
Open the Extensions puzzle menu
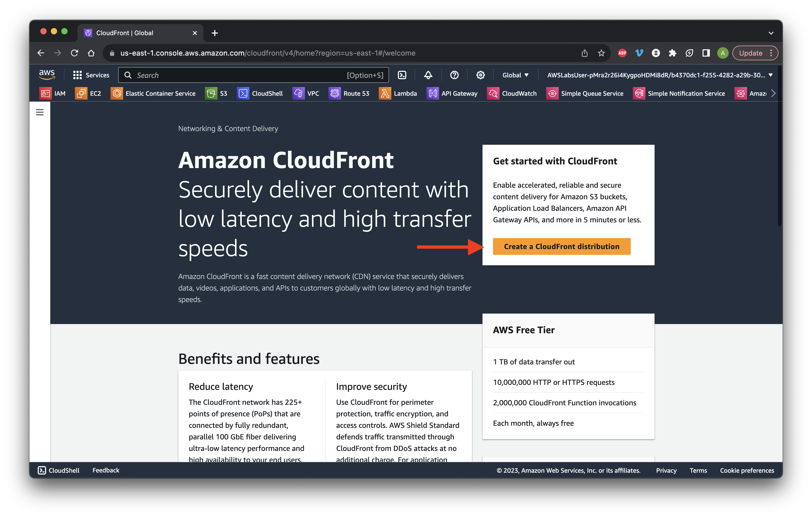pyautogui.click(x=672, y=53)
